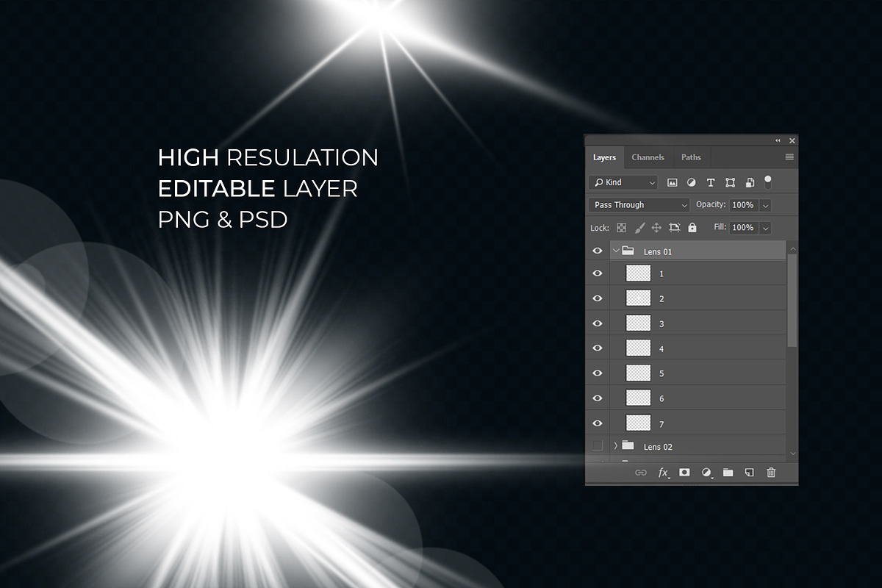Select lock transparent pixels icon
Viewport: 882px width, 588px height.
[621, 228]
